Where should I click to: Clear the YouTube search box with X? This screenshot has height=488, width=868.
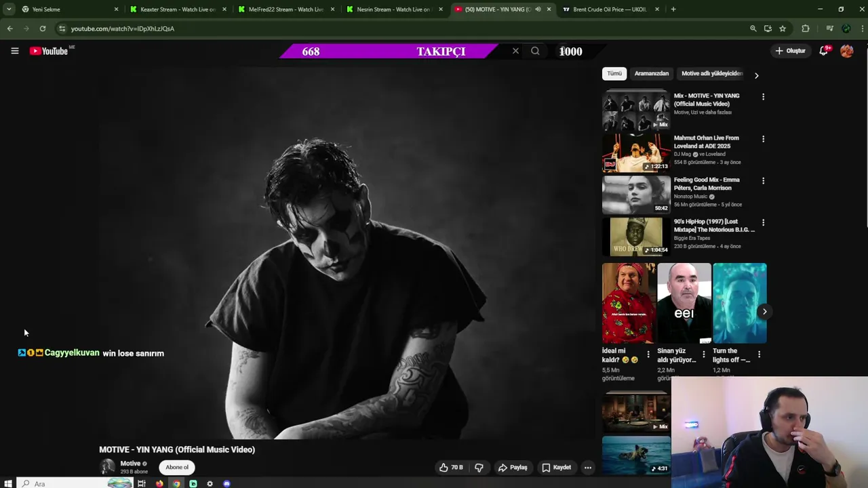point(515,51)
